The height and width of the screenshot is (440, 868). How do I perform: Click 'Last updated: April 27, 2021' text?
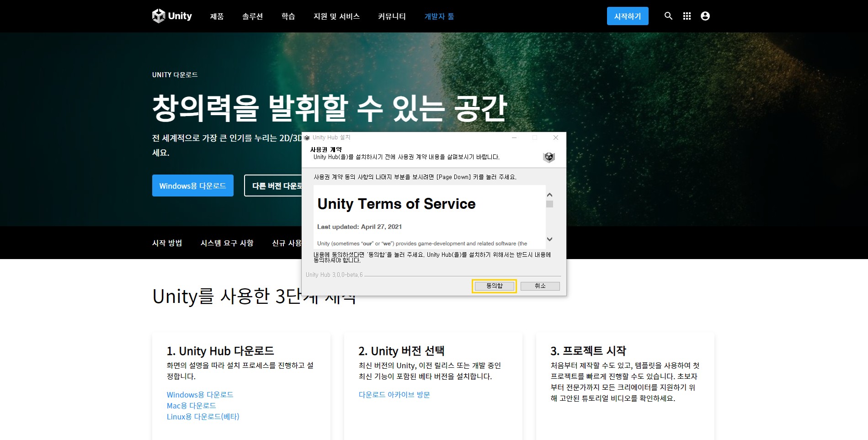coord(359,227)
